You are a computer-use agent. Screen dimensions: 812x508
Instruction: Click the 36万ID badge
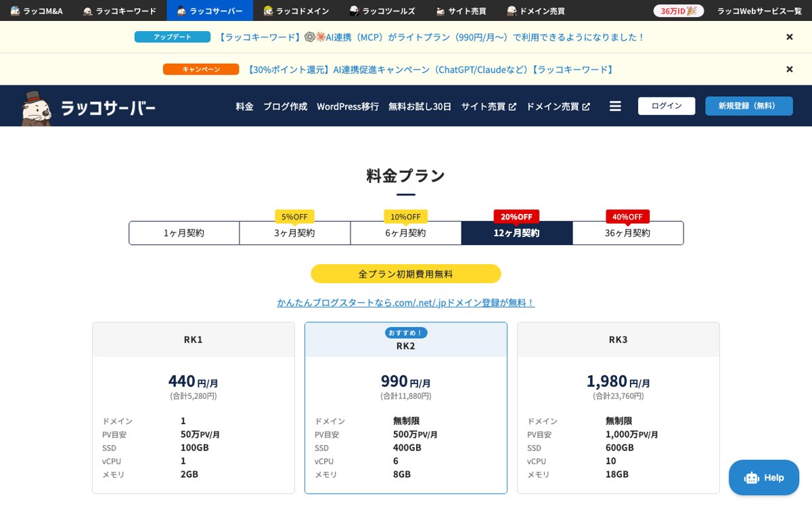point(679,11)
